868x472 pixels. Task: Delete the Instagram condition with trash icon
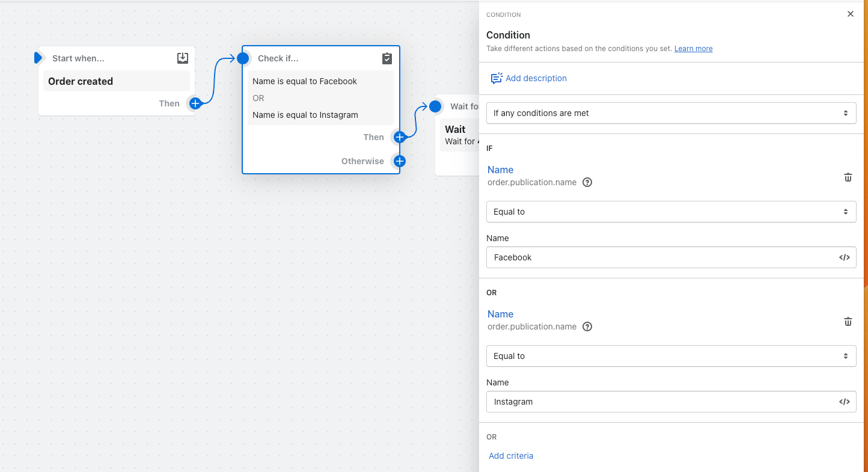tap(848, 321)
